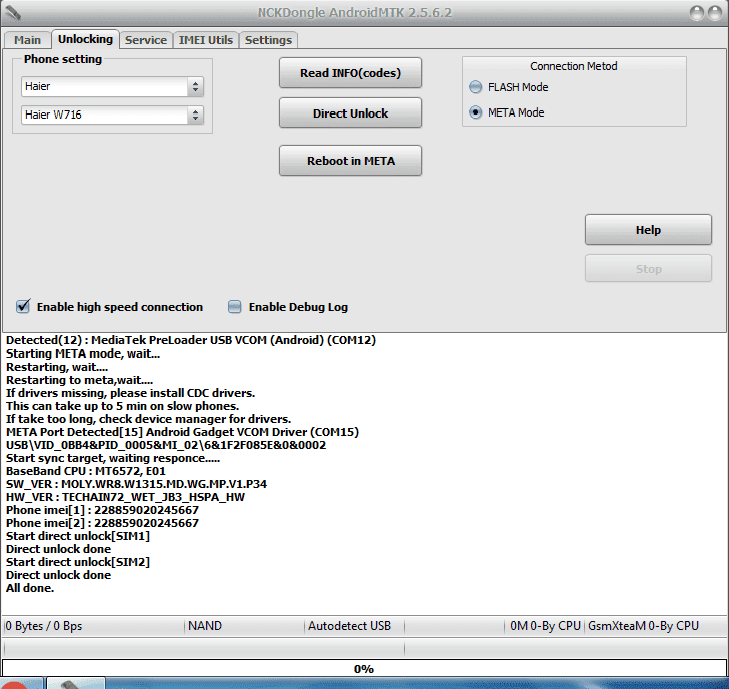Close the NCKDongle window

coord(715,13)
